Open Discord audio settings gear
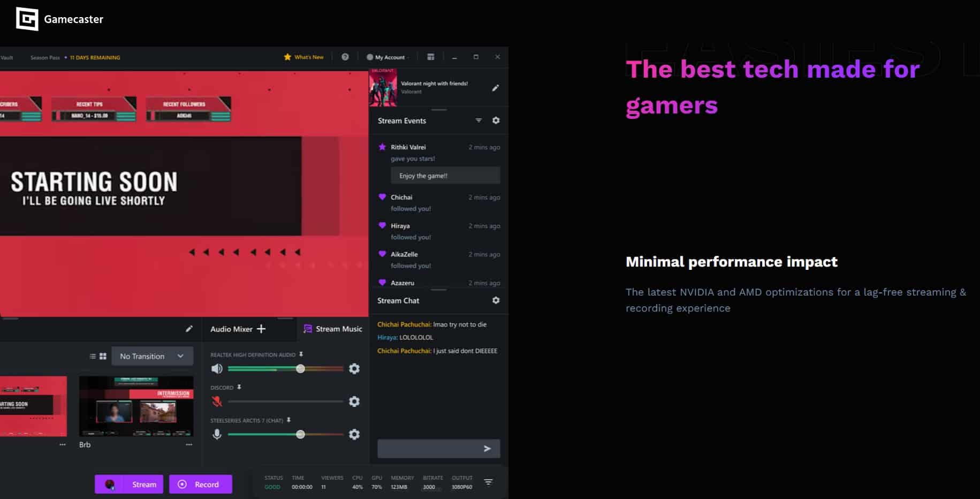 click(x=354, y=402)
